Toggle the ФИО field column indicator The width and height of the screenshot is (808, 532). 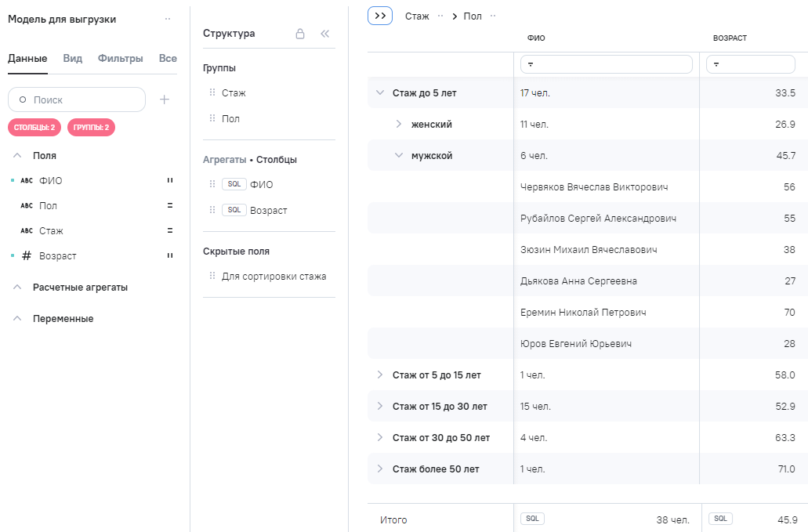169,181
